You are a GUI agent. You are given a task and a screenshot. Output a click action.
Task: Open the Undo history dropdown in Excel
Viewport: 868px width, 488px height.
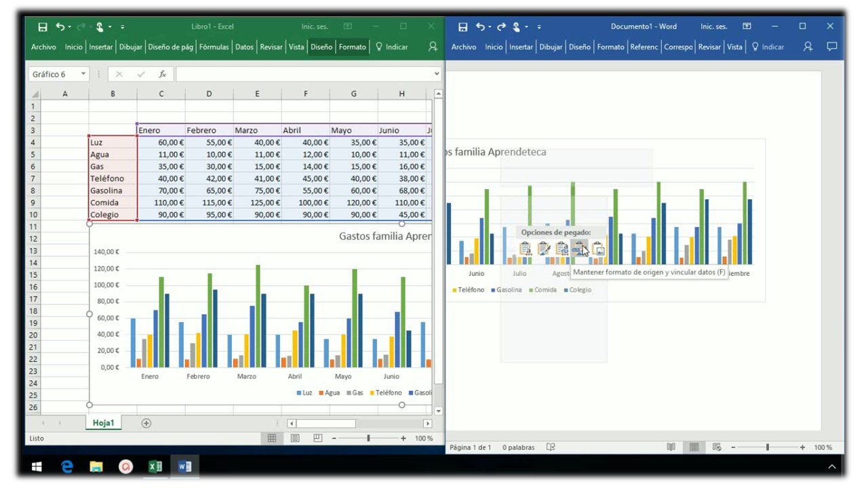pos(69,27)
